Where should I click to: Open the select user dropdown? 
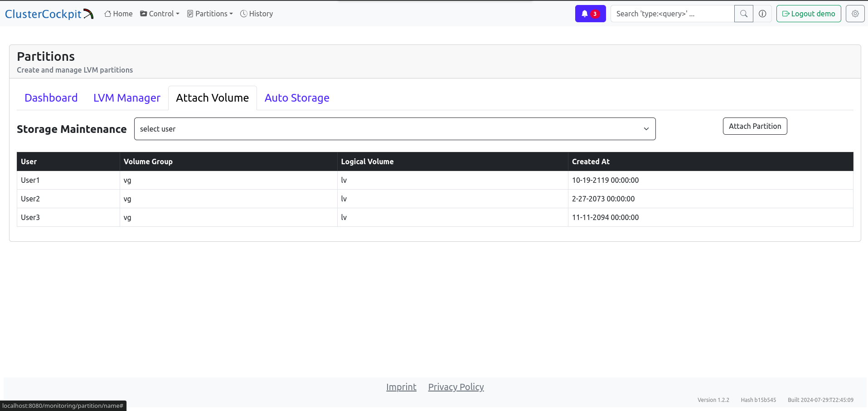point(394,129)
